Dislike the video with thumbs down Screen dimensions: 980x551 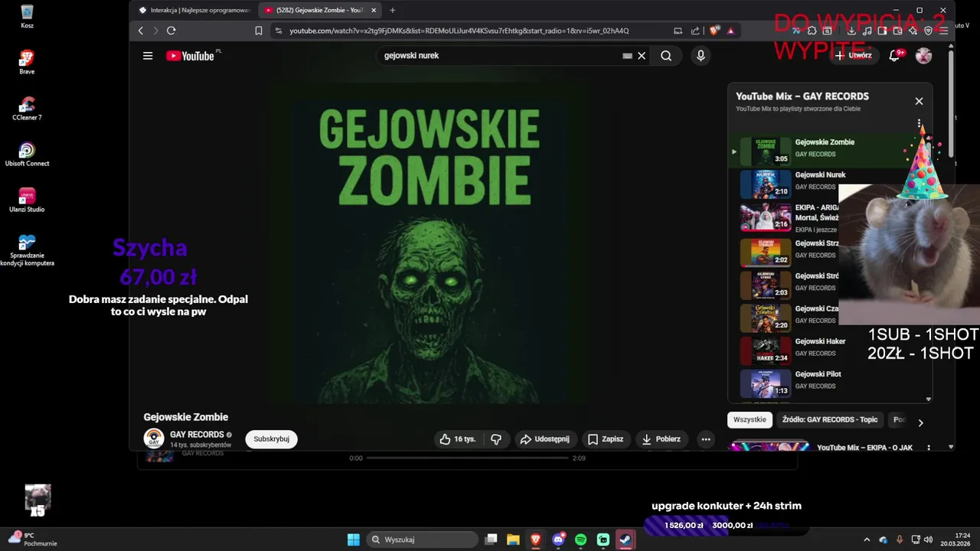click(496, 439)
